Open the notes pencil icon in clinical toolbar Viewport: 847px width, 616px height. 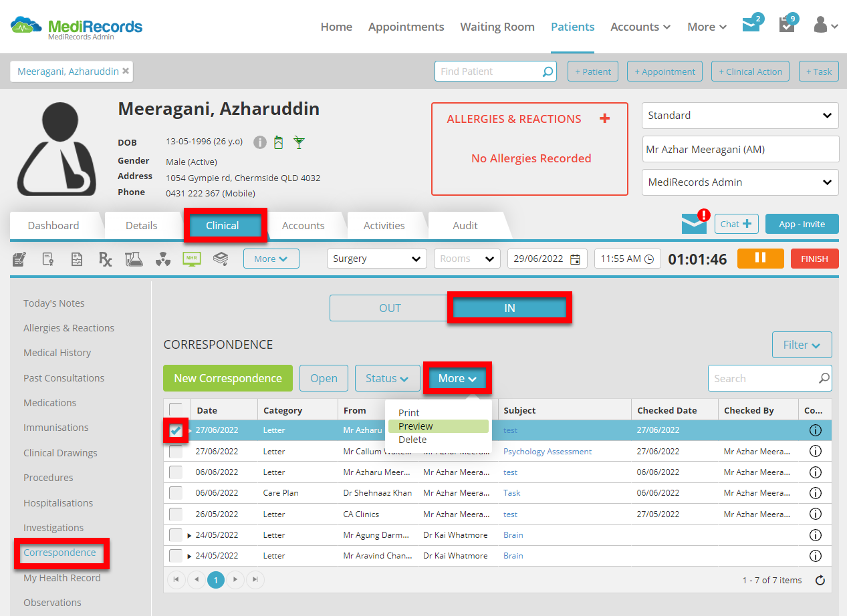click(x=19, y=259)
